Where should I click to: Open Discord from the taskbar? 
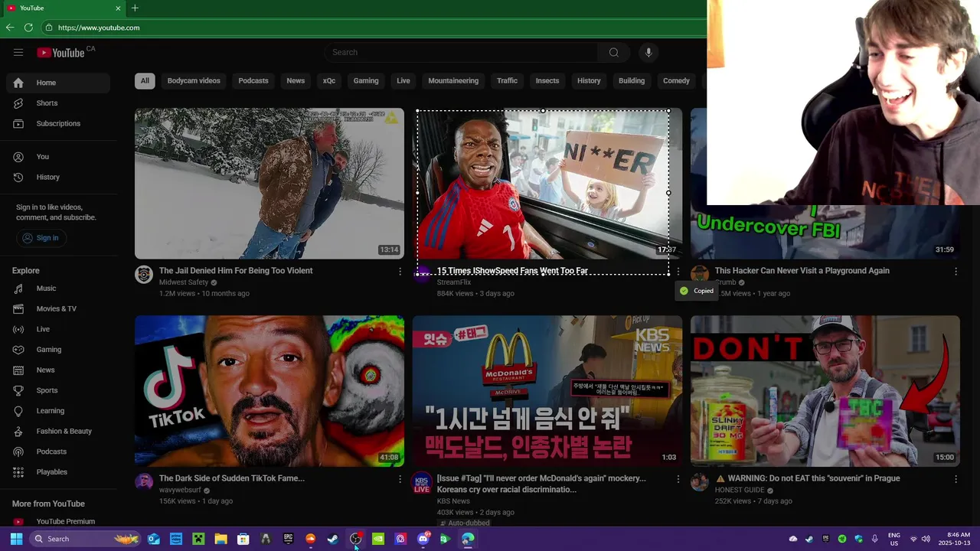(423, 539)
